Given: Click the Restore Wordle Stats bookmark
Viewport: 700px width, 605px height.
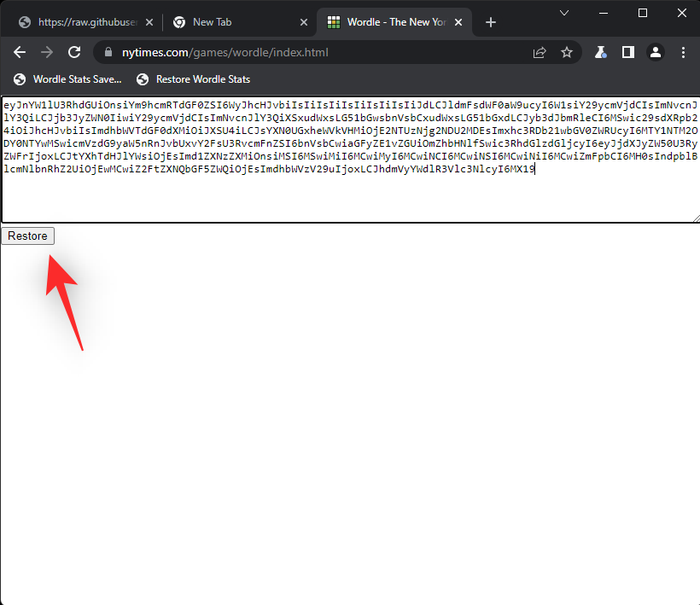Looking at the screenshot, I should coord(194,79).
